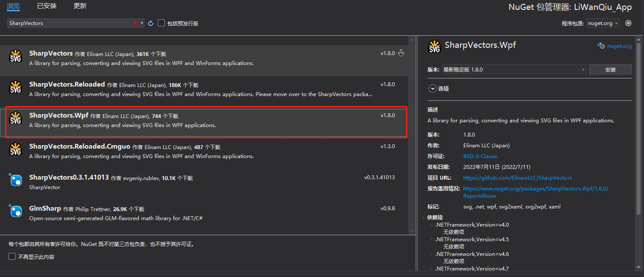Expand the options section chevron

[x=432, y=88]
